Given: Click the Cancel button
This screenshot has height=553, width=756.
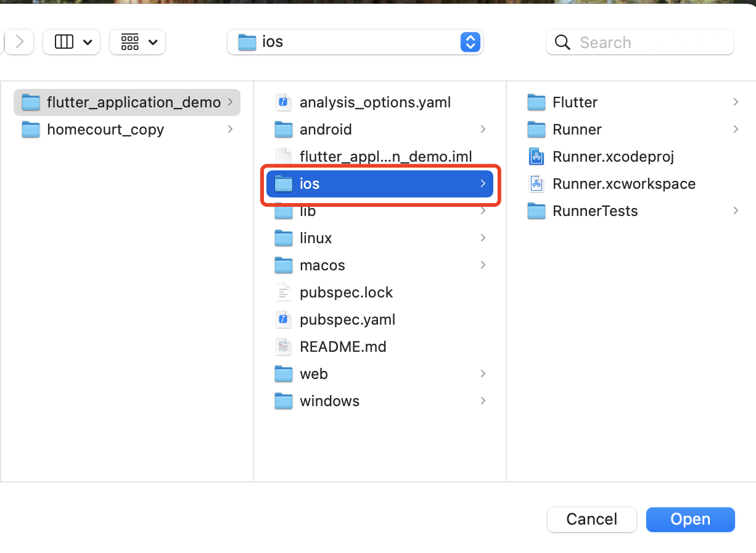Looking at the screenshot, I should 592,520.
